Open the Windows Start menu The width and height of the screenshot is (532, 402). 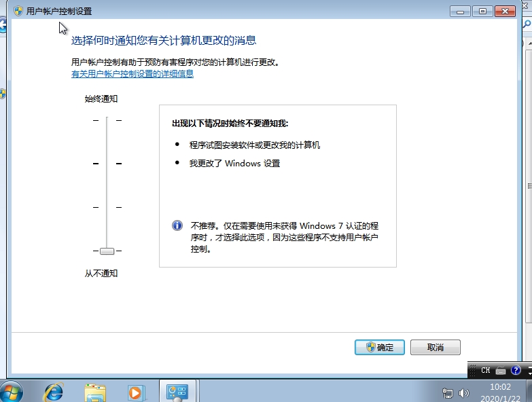[x=12, y=392]
